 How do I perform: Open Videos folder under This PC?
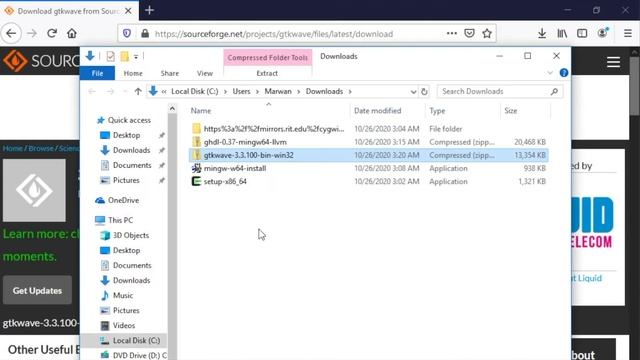coord(124,326)
